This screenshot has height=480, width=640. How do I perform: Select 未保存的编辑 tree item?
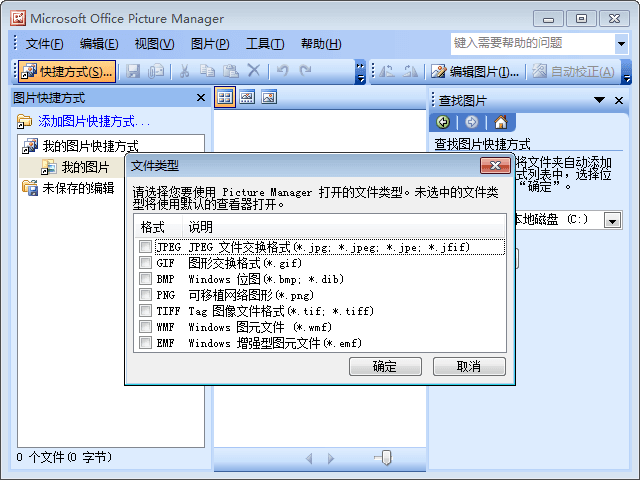(78, 188)
